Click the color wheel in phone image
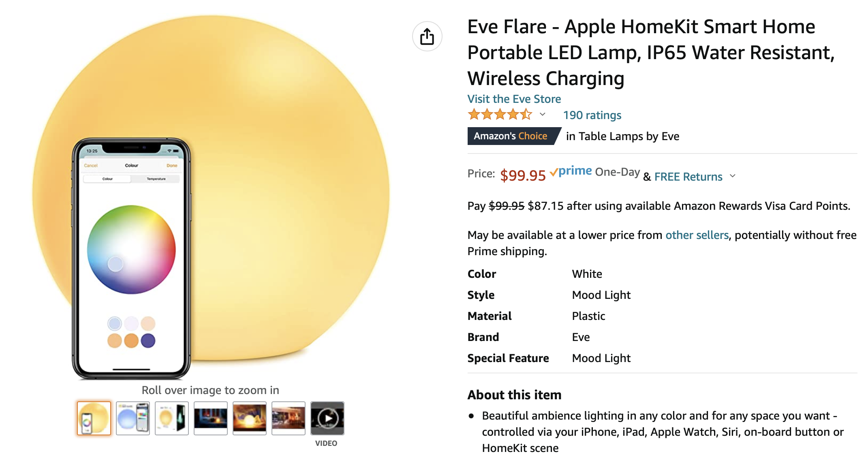The height and width of the screenshot is (456, 868). tap(131, 249)
